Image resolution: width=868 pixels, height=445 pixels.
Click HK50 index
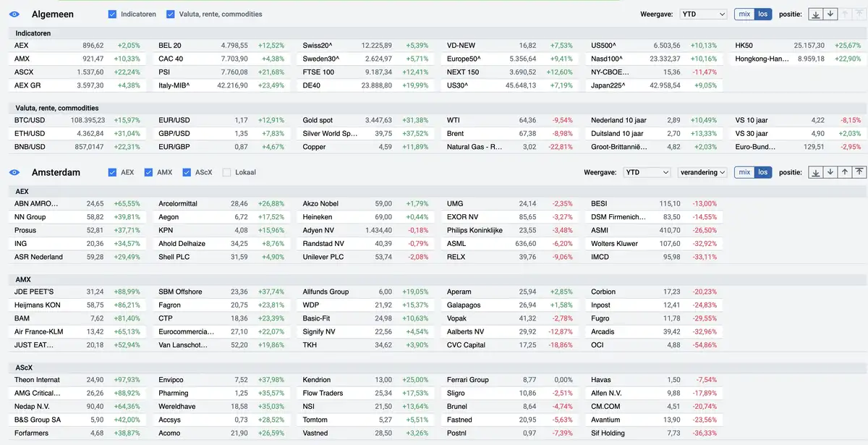[x=744, y=46]
